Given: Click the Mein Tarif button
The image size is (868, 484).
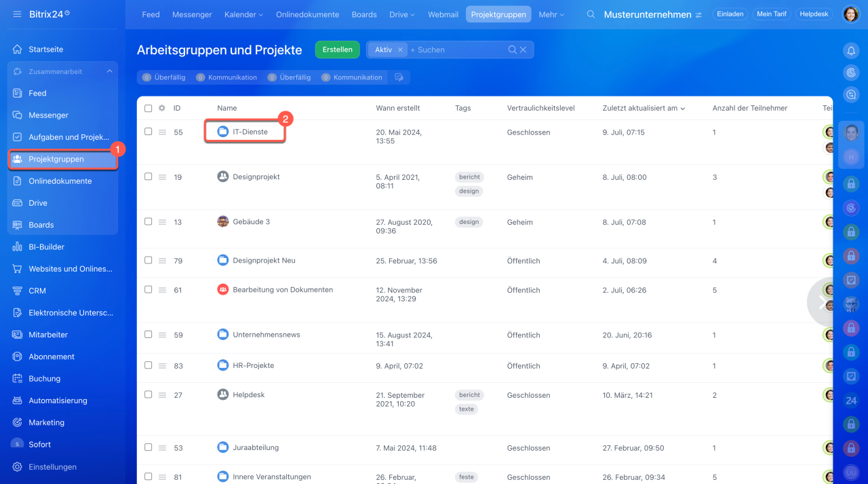Looking at the screenshot, I should coord(772,14).
